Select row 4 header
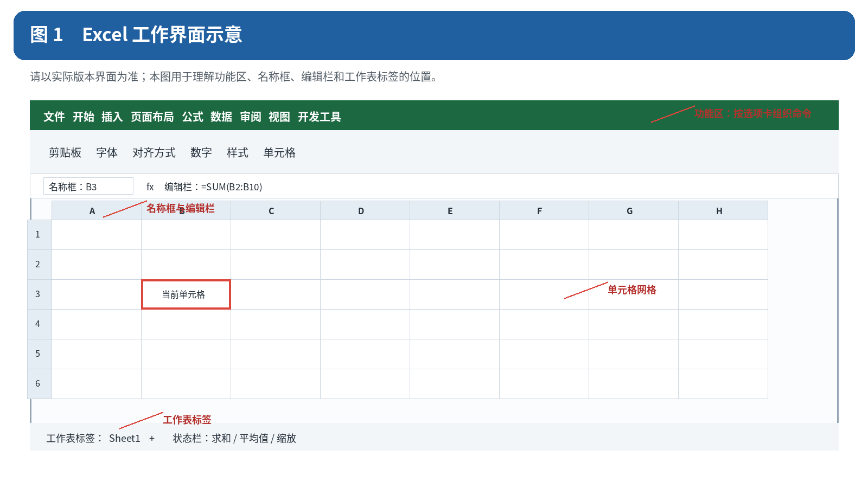This screenshot has width=868, height=488. coord(40,324)
